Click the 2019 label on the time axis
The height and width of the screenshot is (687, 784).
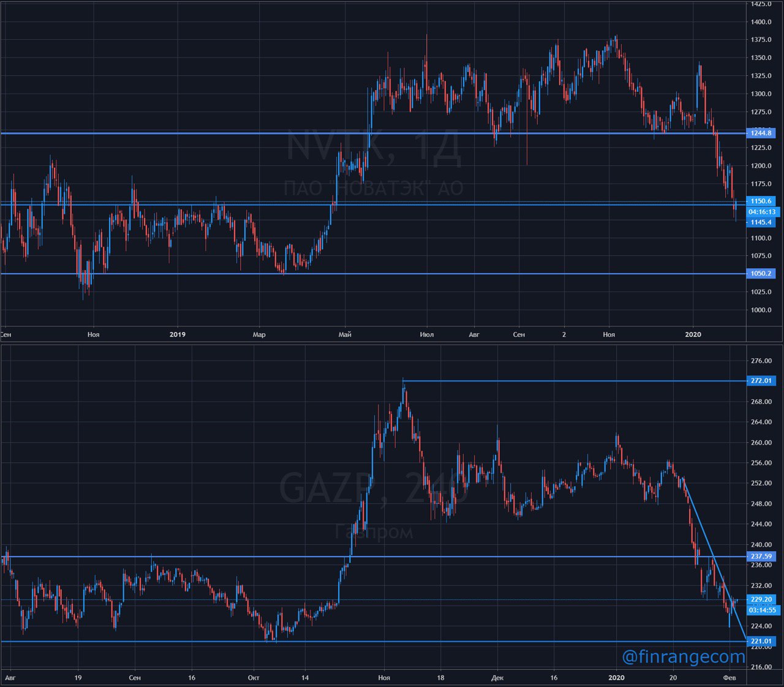pyautogui.click(x=178, y=334)
